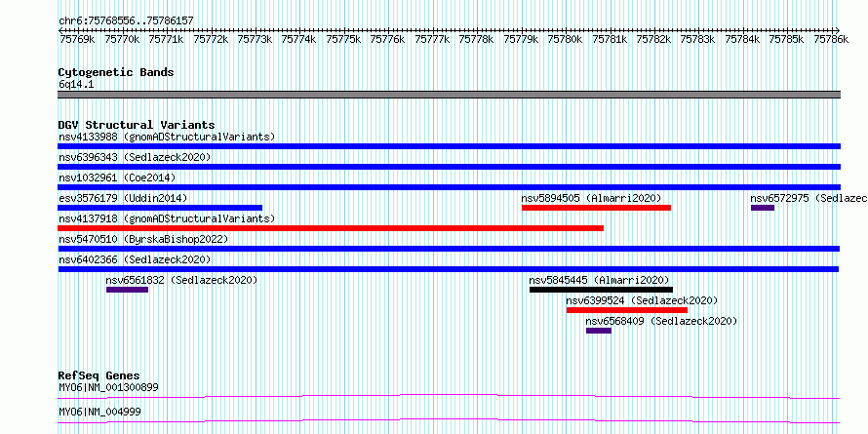Screen dimensions: 868x434
Task: Click the 75771k ruler tick label
Action: pyautogui.click(x=166, y=39)
